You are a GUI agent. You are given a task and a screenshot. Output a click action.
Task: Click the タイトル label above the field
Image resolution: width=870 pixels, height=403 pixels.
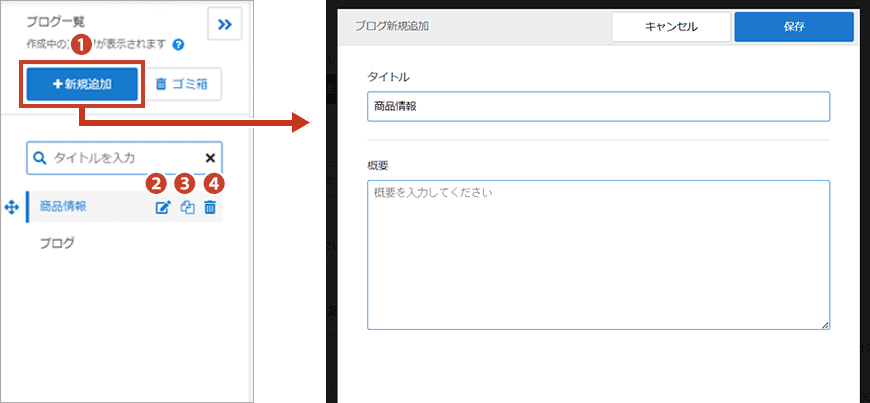pos(389,77)
